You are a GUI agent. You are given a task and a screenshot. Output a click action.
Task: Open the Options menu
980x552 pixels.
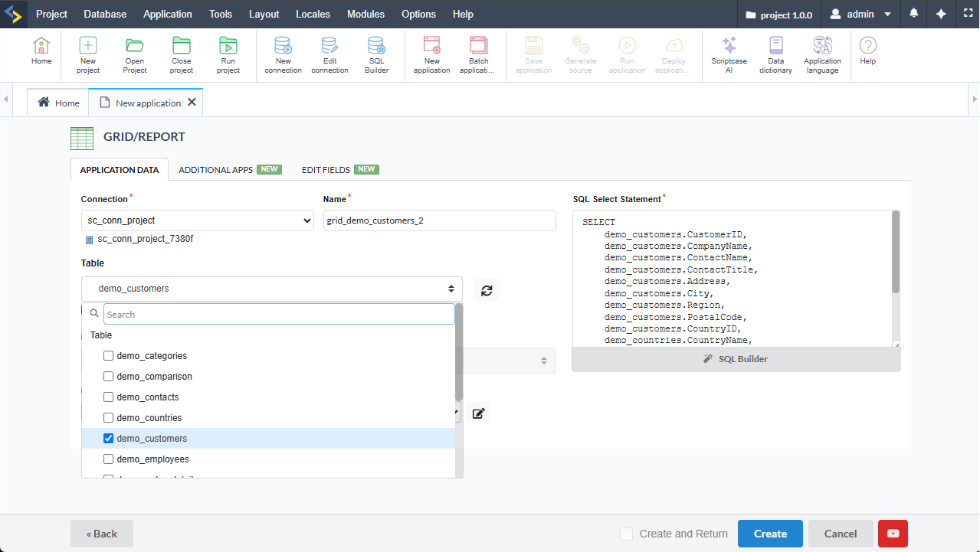click(x=419, y=14)
